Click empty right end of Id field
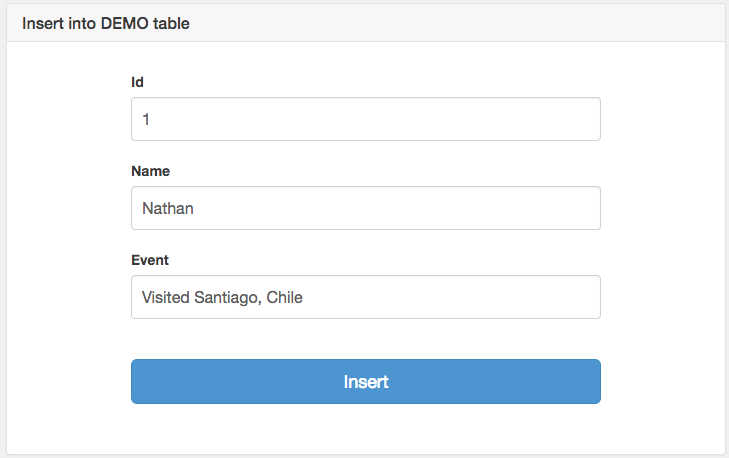 point(560,119)
